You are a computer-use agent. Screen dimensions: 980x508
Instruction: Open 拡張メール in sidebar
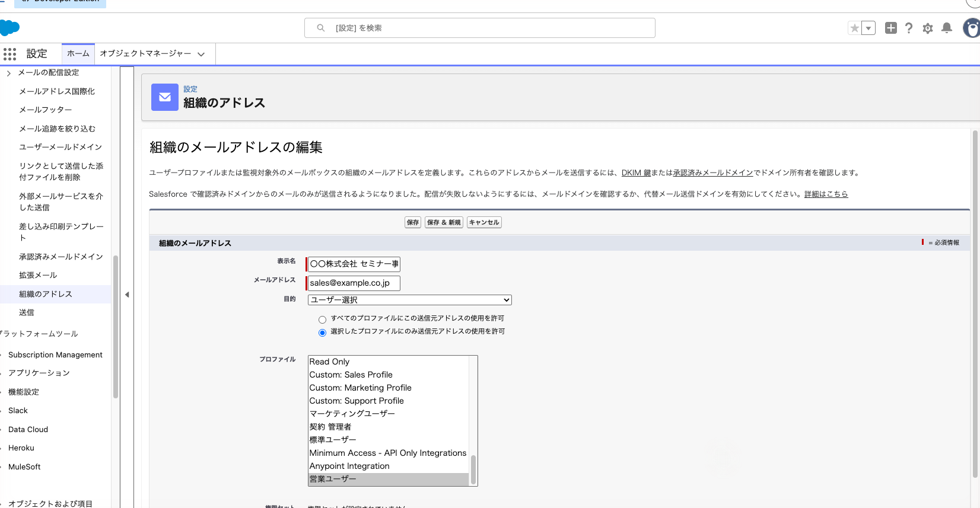coord(38,275)
